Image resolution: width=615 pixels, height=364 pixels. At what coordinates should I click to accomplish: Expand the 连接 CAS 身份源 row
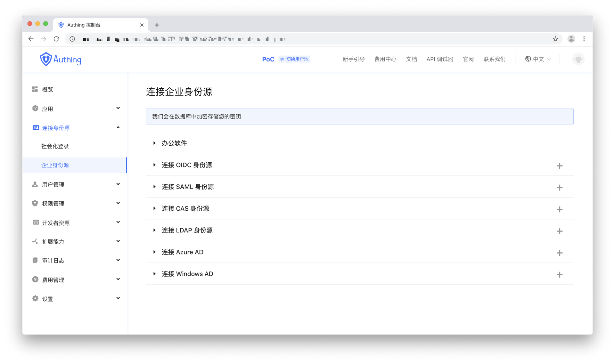click(185, 208)
